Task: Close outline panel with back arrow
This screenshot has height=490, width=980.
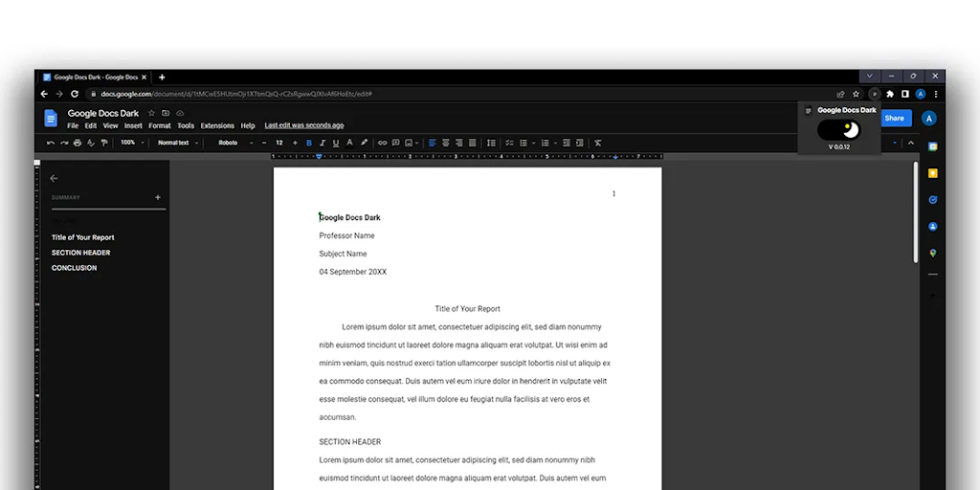Action: pyautogui.click(x=54, y=178)
